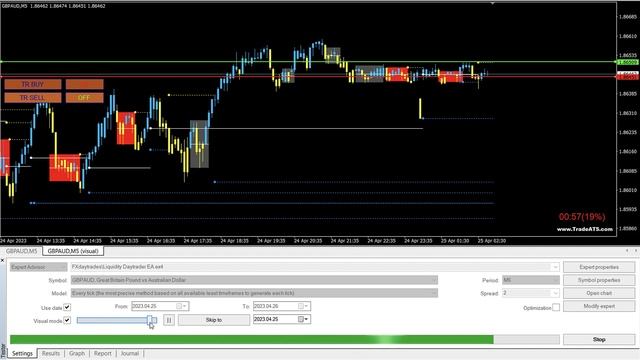
Task: Click the 25 Apr 02:30 time axis label
Action: pyautogui.click(x=491, y=241)
